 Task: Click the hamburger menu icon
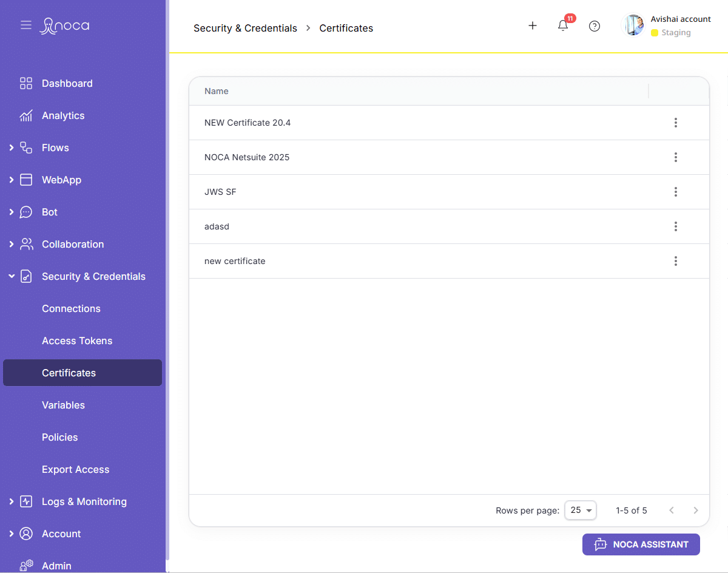(x=25, y=25)
